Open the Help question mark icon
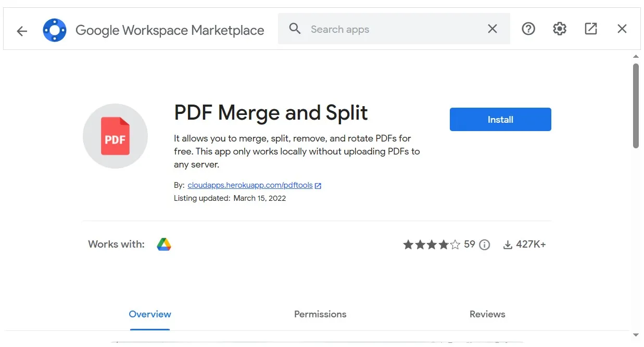The height and width of the screenshot is (347, 644). (x=528, y=29)
